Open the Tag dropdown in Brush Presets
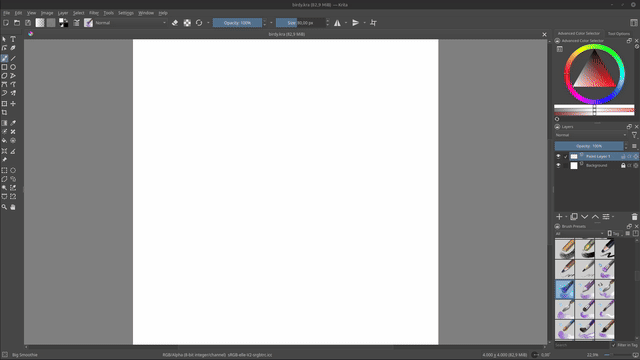Image resolution: width=640 pixels, height=360 pixels. click(x=615, y=233)
